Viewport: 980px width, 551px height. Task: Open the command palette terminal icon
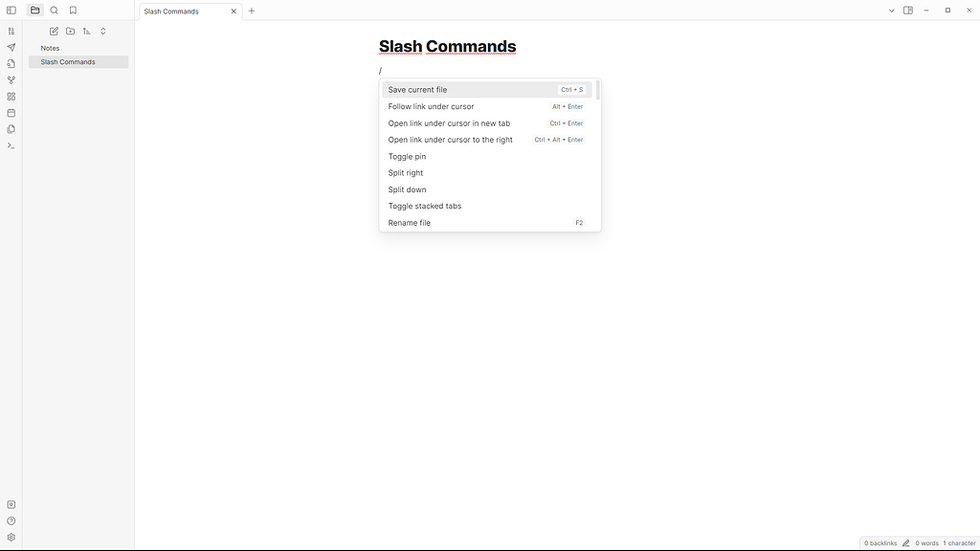pos(11,145)
